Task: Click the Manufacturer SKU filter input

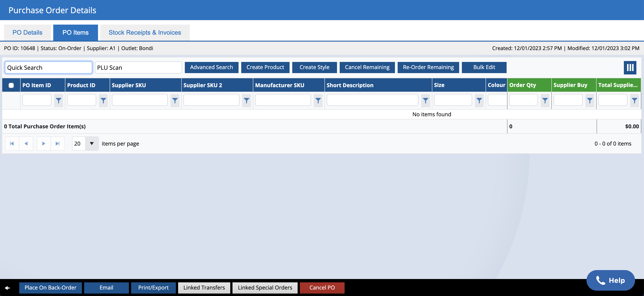Action: 283,100
